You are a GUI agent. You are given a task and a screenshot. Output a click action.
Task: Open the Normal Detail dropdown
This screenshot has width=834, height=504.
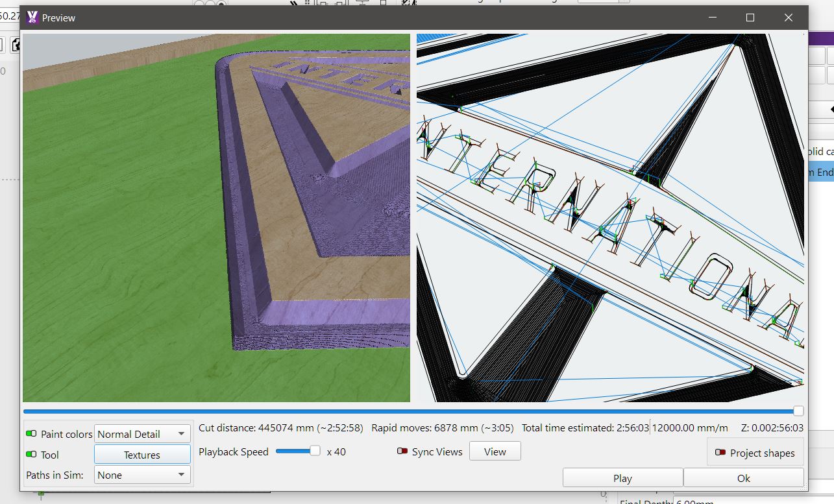point(142,434)
